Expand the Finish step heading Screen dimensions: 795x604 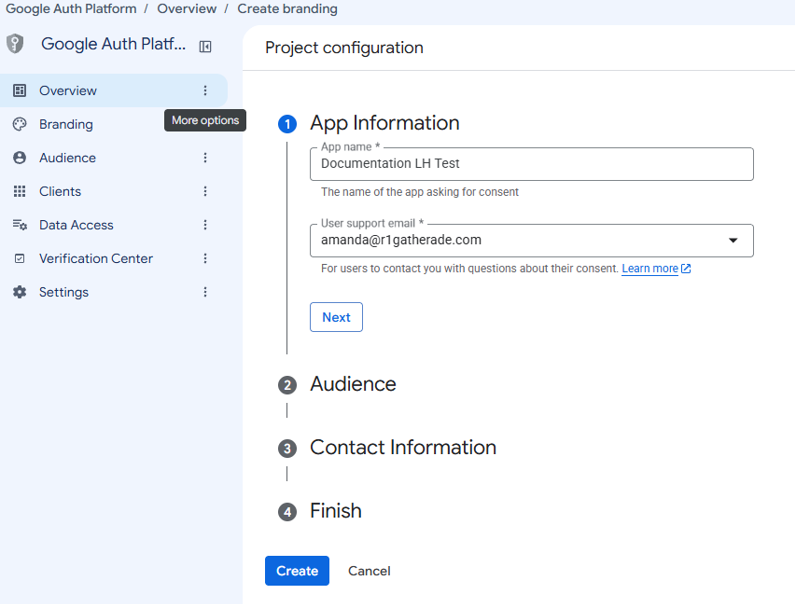[x=336, y=511]
